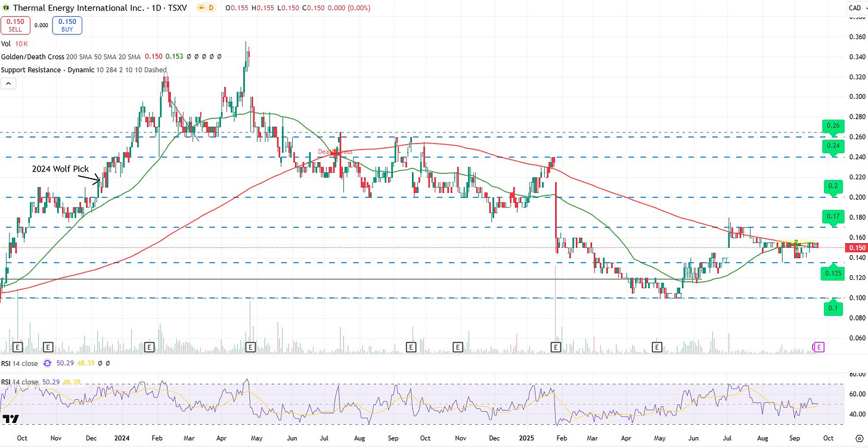Image resolution: width=868 pixels, height=448 pixels.
Task: Click the 0.360 price scale value
Action: 856,37
